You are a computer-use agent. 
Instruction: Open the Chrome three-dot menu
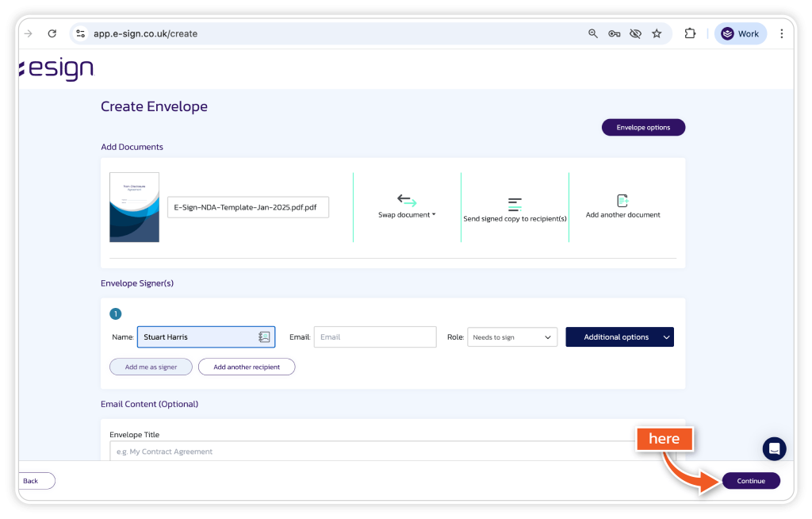click(782, 34)
